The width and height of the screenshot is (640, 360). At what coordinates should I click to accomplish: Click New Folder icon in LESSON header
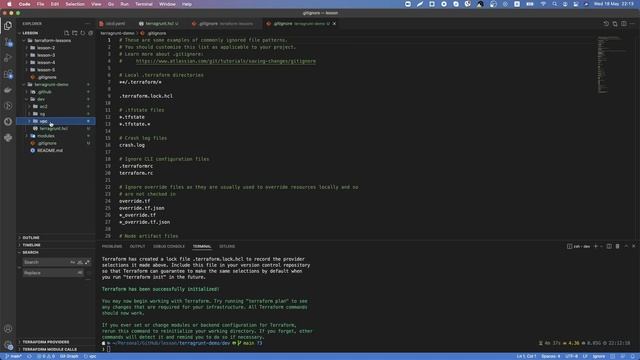point(75,33)
